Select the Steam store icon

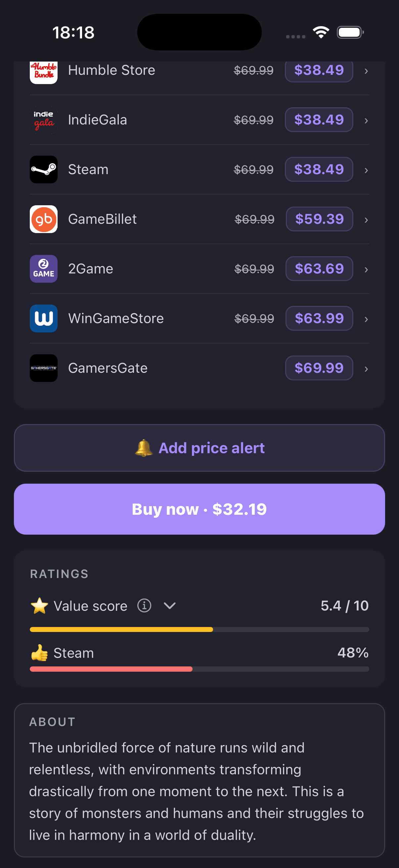tap(43, 169)
